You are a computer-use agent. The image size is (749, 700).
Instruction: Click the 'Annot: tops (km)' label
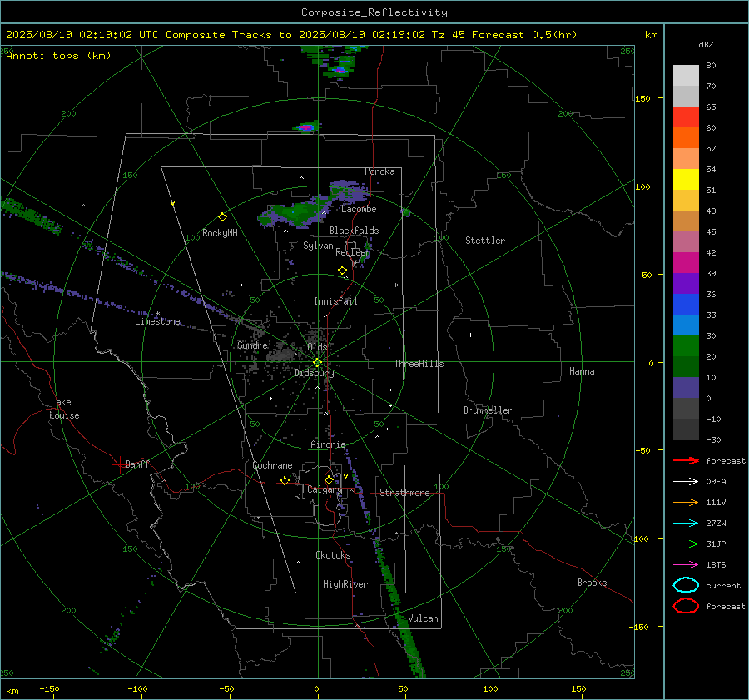click(x=58, y=56)
